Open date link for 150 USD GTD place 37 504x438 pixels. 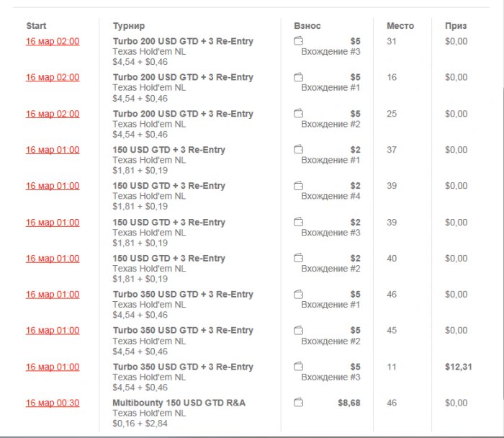(53, 150)
